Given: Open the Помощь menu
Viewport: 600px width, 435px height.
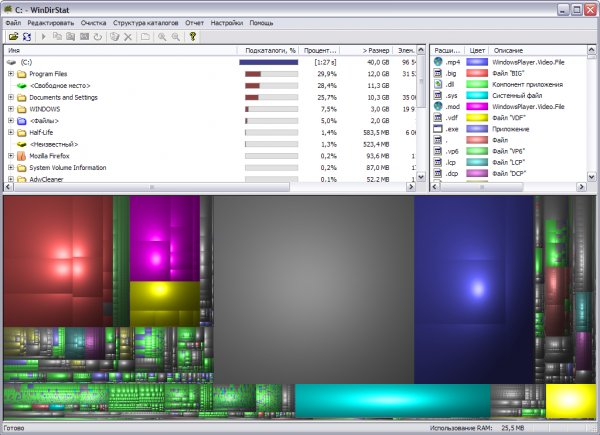Looking at the screenshot, I should [x=261, y=23].
